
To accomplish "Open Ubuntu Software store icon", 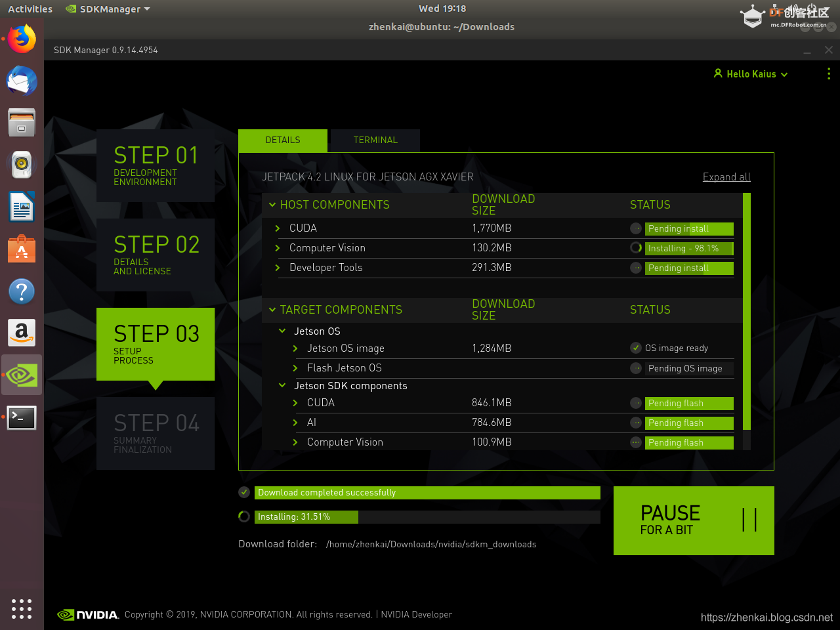I will coord(22,249).
